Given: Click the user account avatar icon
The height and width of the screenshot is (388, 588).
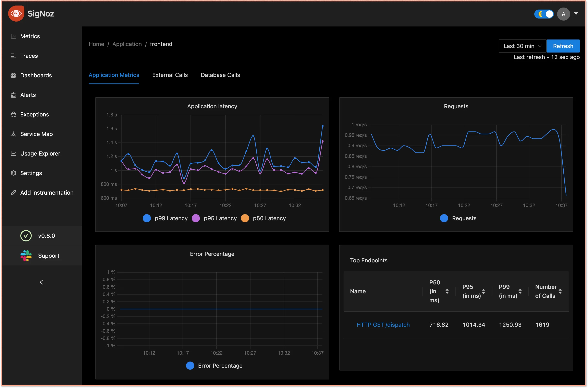Looking at the screenshot, I should click(564, 14).
